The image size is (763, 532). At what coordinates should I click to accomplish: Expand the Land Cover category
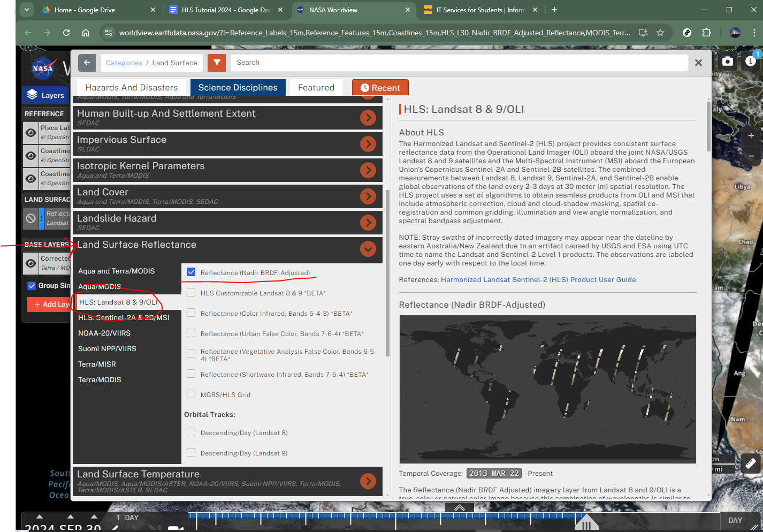pyautogui.click(x=368, y=196)
